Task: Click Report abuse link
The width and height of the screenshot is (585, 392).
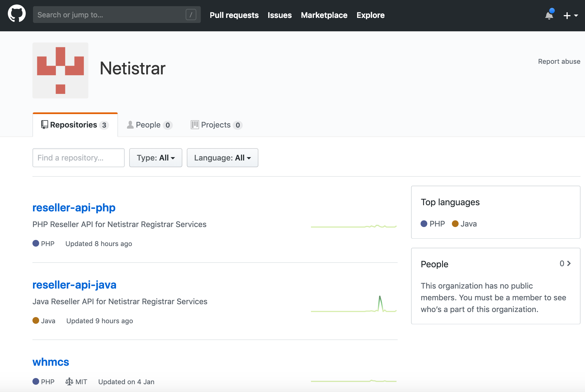Action: (x=559, y=62)
